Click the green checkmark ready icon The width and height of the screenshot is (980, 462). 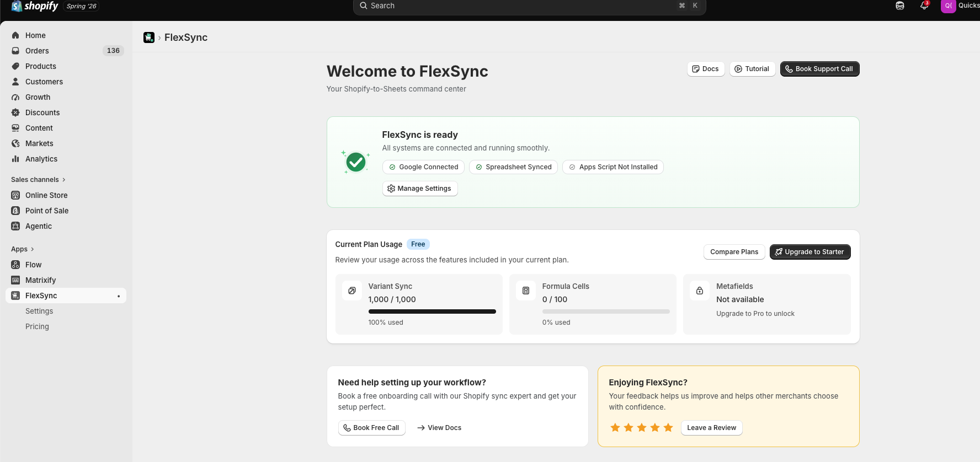(x=356, y=162)
